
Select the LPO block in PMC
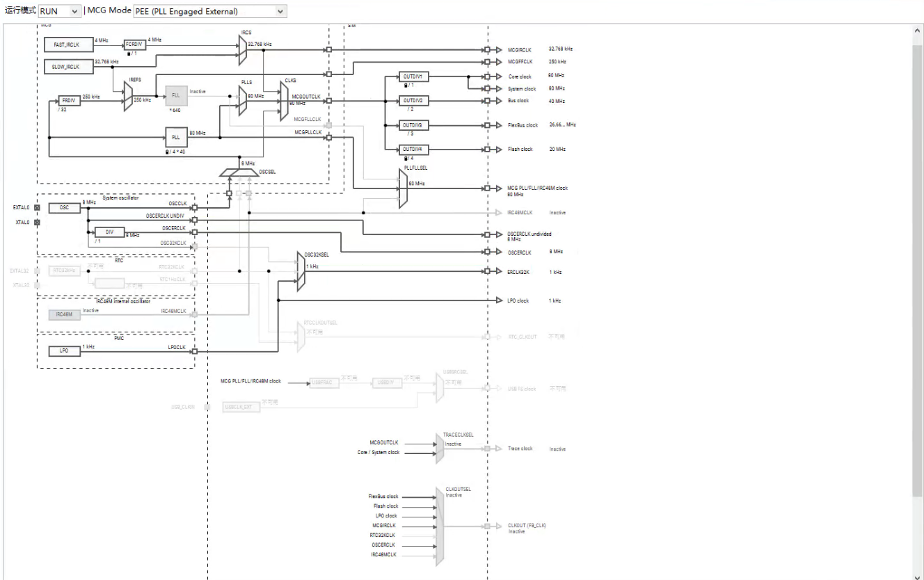[65, 351]
